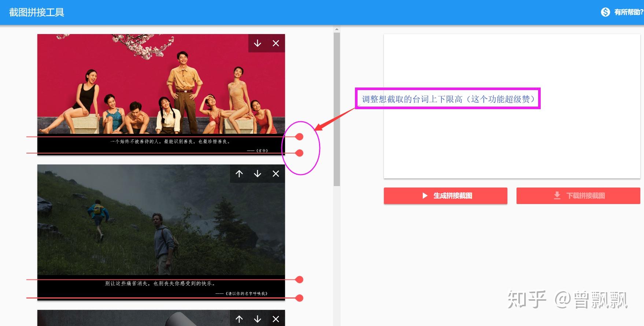Delete the hiking scene image
Image resolution: width=644 pixels, height=326 pixels.
click(x=276, y=174)
